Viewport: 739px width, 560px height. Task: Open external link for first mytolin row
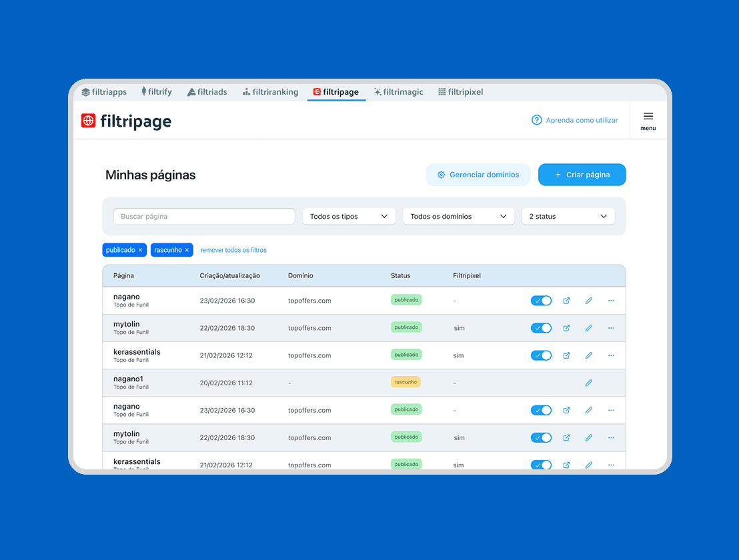(566, 328)
